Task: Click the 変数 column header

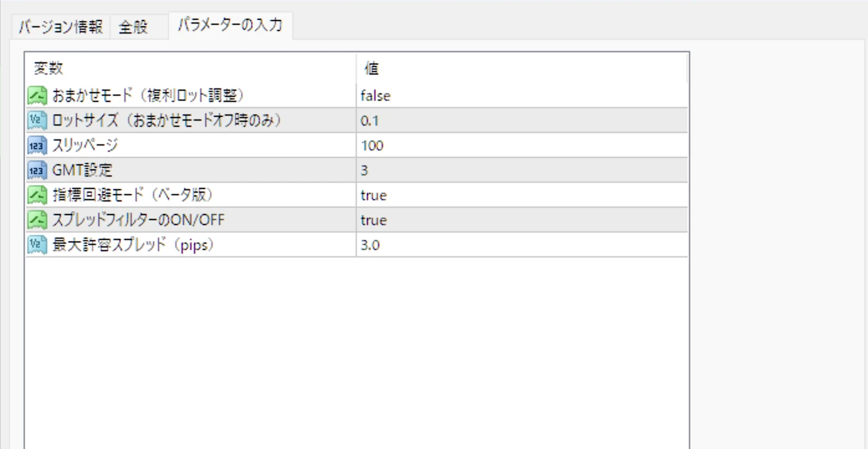Action: pos(48,68)
